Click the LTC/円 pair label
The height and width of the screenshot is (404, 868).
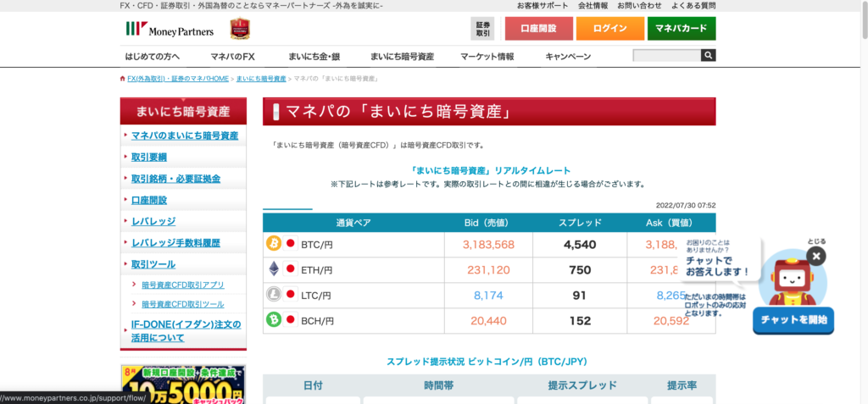[x=316, y=296]
